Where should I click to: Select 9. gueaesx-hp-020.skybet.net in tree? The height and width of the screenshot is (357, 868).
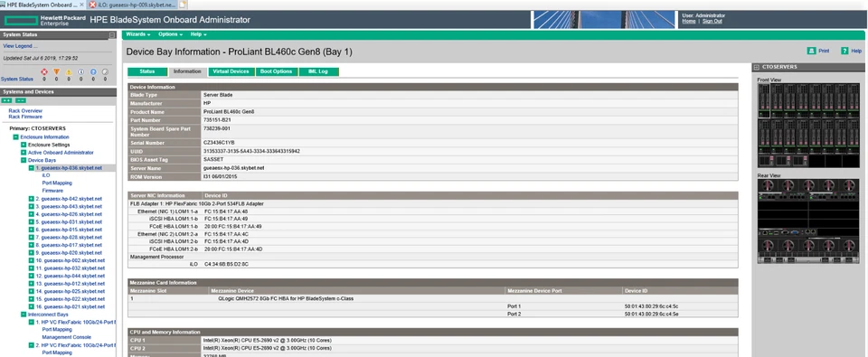[x=69, y=253]
